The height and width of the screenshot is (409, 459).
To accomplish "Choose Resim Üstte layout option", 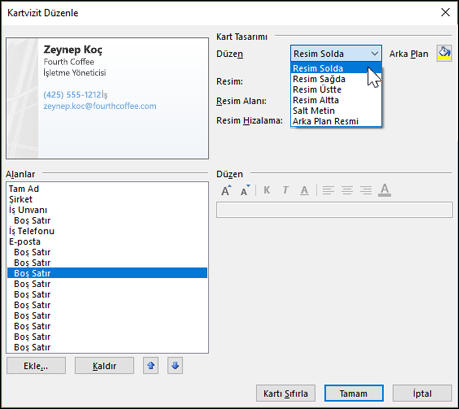I will coord(336,90).
